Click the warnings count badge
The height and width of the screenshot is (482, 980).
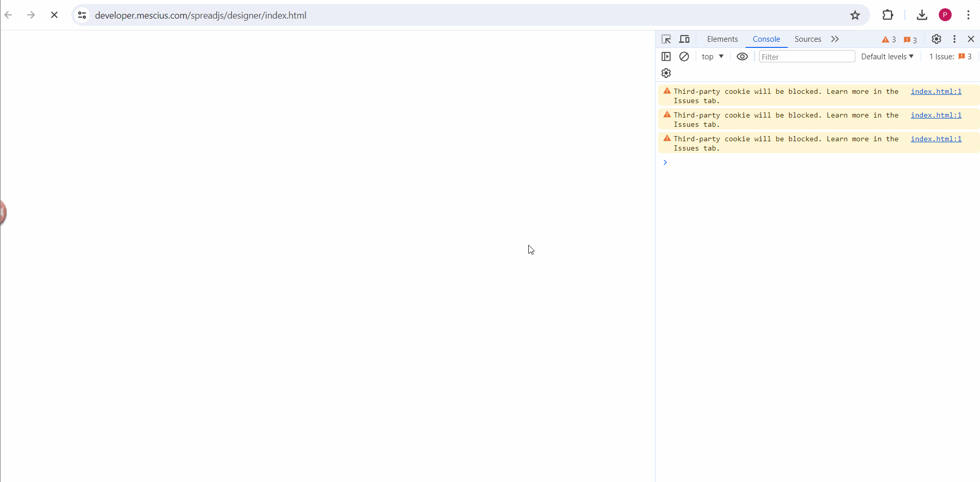coord(889,40)
